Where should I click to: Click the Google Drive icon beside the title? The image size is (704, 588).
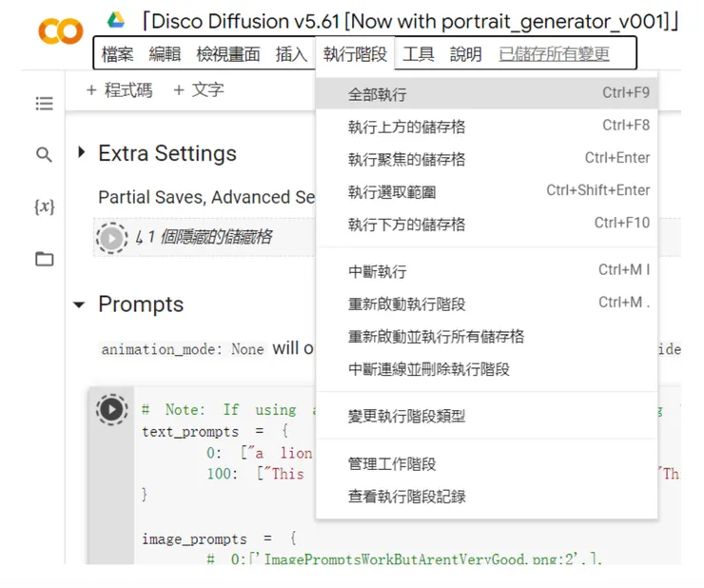tap(116, 20)
